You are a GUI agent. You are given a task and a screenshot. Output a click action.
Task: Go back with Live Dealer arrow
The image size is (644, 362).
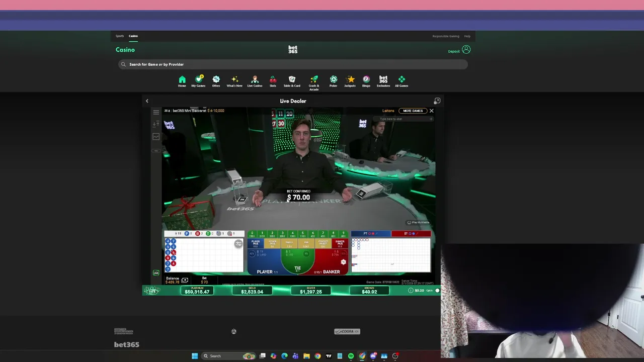pos(147,101)
